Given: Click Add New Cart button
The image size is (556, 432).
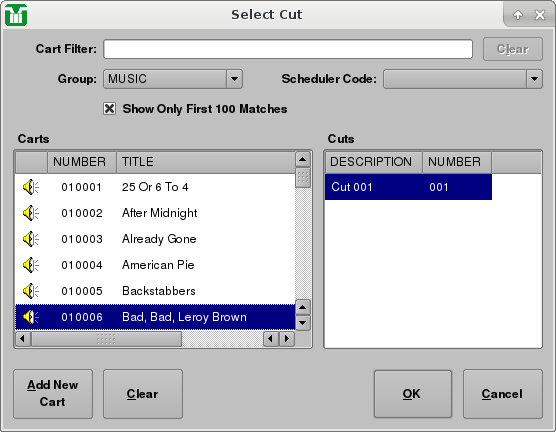Looking at the screenshot, I should 53,394.
